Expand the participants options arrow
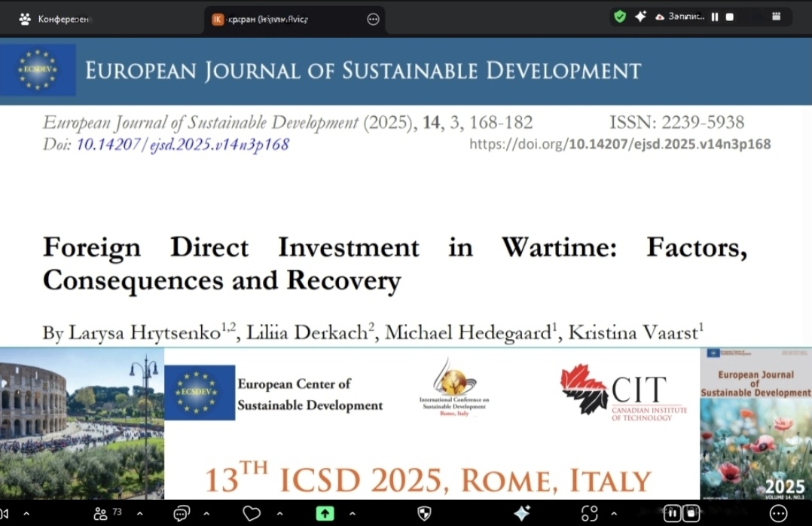 (139, 513)
